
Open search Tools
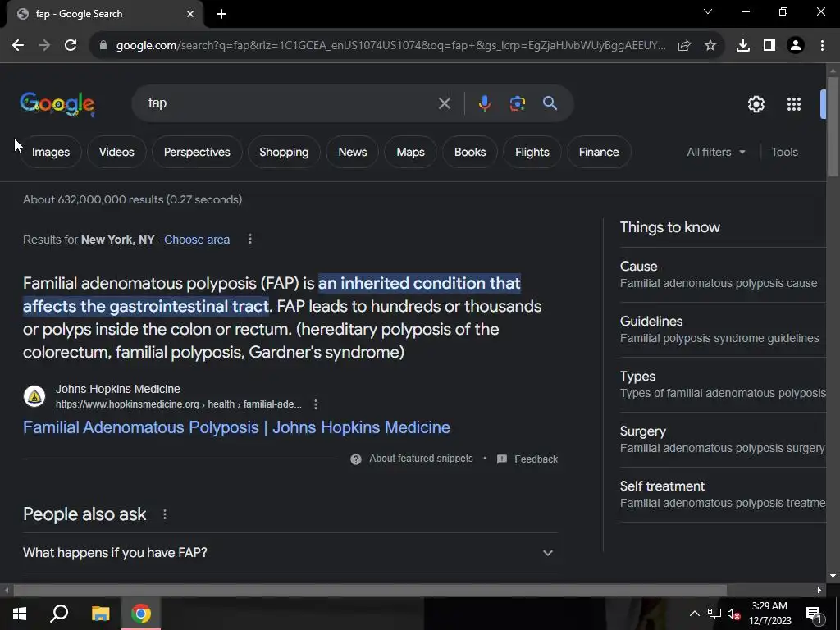(784, 152)
